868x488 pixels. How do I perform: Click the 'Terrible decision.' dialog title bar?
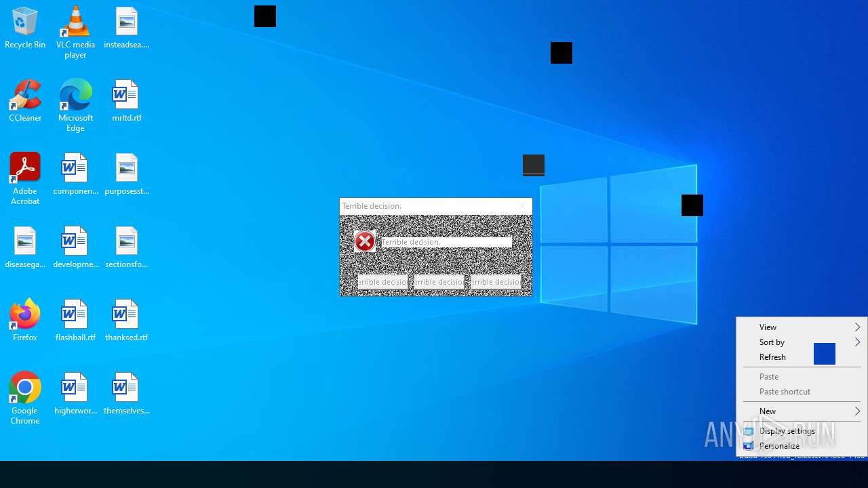coord(436,206)
